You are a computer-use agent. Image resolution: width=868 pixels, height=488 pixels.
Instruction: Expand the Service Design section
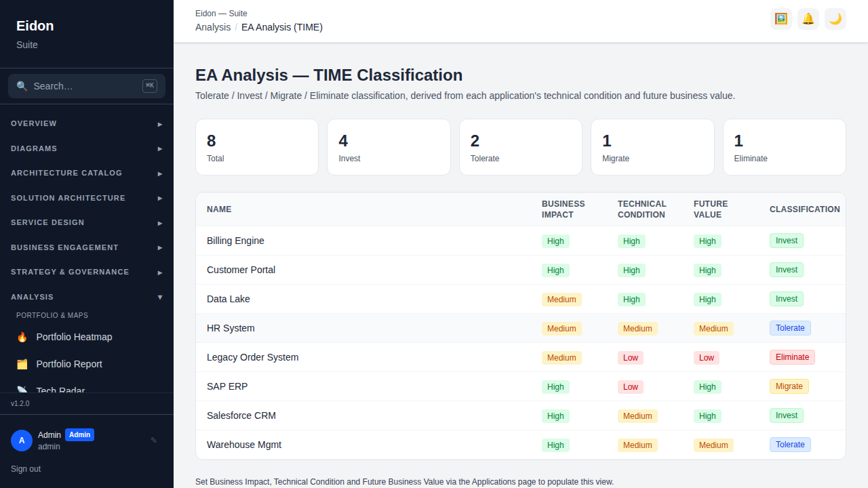click(87, 222)
